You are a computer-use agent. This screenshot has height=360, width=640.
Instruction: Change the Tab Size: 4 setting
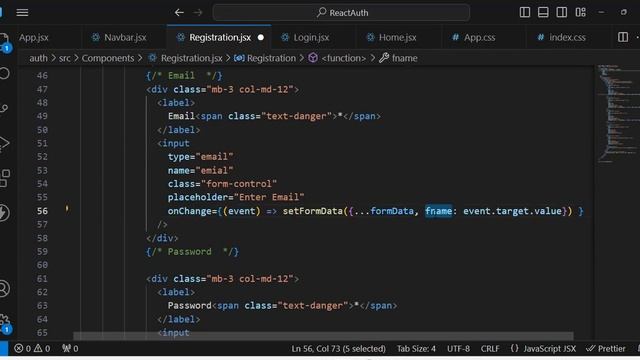click(x=416, y=349)
